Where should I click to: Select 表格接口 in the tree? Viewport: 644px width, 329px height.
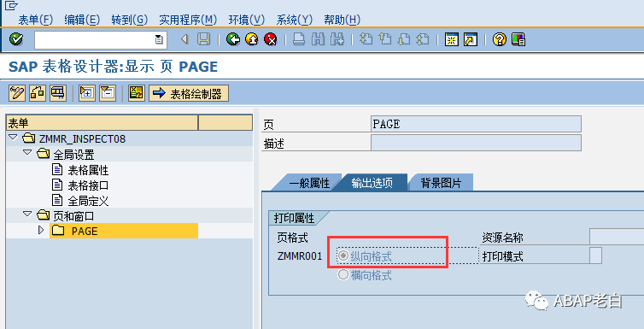tap(88, 185)
